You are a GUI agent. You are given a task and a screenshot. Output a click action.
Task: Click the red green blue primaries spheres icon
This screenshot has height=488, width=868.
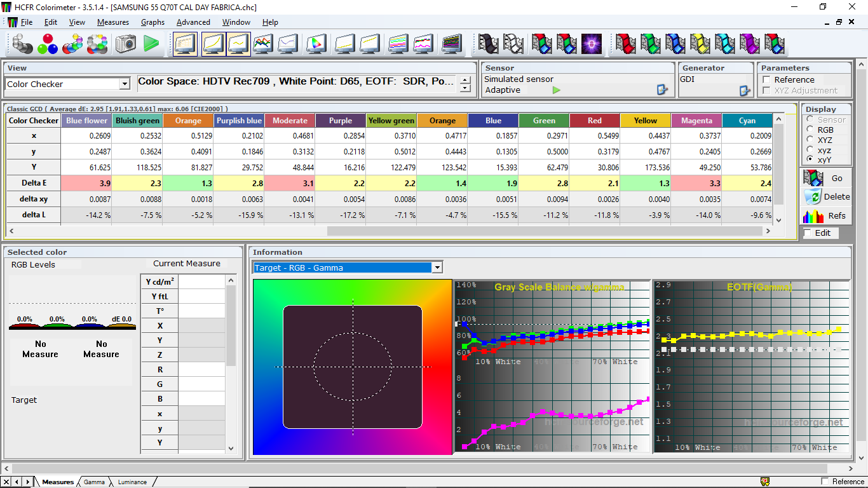48,44
